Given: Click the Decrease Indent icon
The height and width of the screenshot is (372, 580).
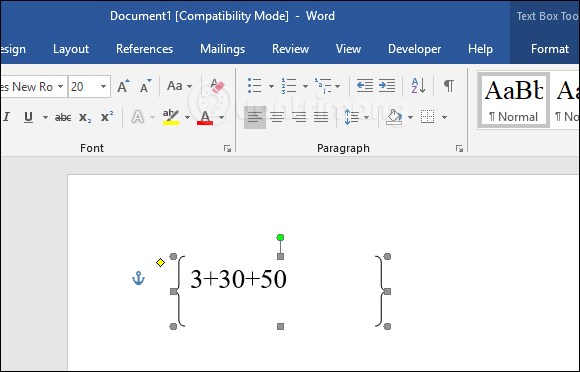Looking at the screenshot, I should click(x=365, y=86).
